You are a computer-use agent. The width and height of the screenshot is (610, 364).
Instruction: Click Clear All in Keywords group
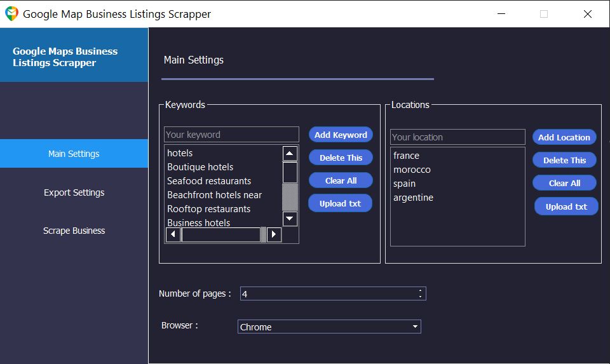click(341, 180)
